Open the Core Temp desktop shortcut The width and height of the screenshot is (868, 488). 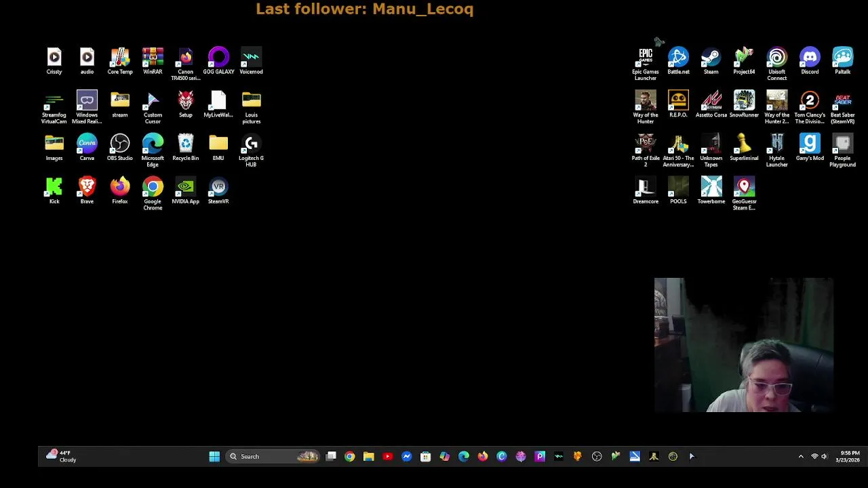click(x=120, y=61)
